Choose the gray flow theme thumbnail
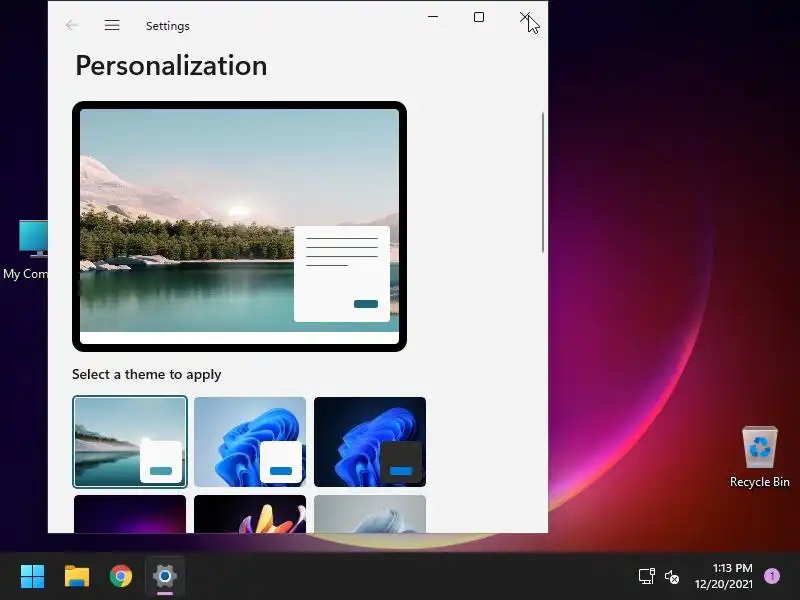Image resolution: width=800 pixels, height=600 pixels. point(370,514)
